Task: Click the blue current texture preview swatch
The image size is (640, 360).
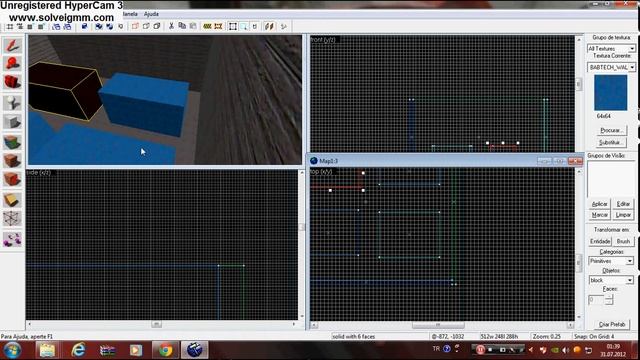Action: coord(611,93)
